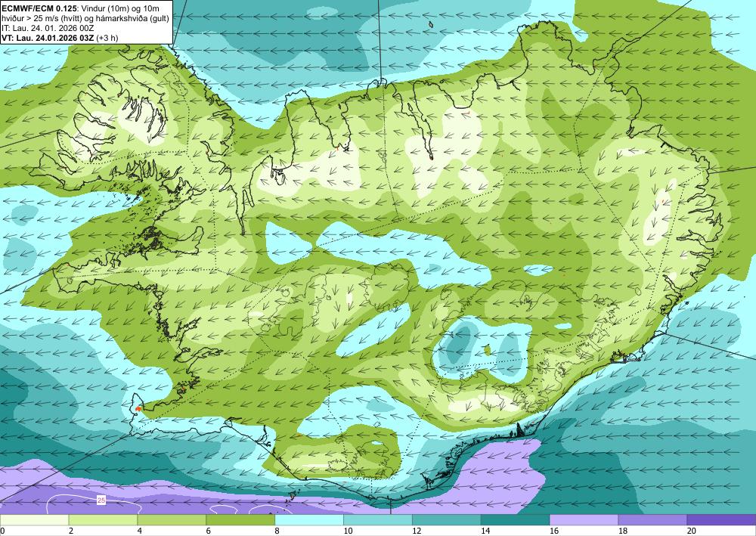
Task: Click the deep violet above-20 m/s swatch
Action: [x=721, y=520]
